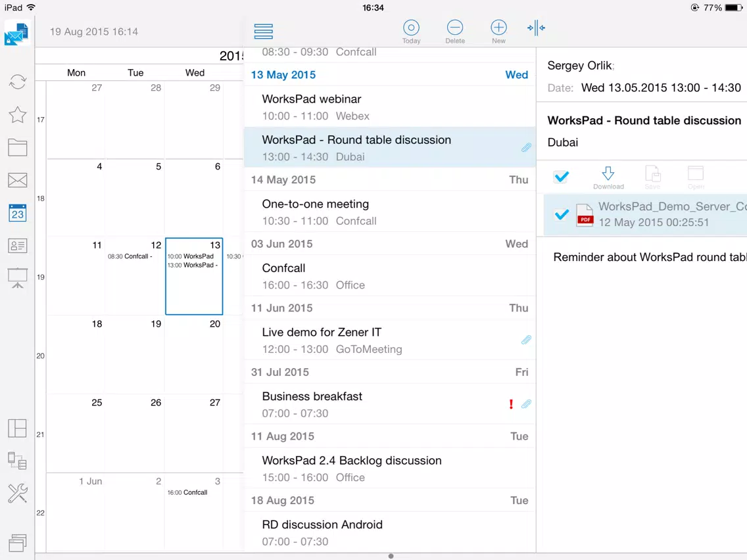Tap the sync timestamp 19 Aug 2015 16:14
Viewport: 747px width, 560px height.
[x=94, y=32]
